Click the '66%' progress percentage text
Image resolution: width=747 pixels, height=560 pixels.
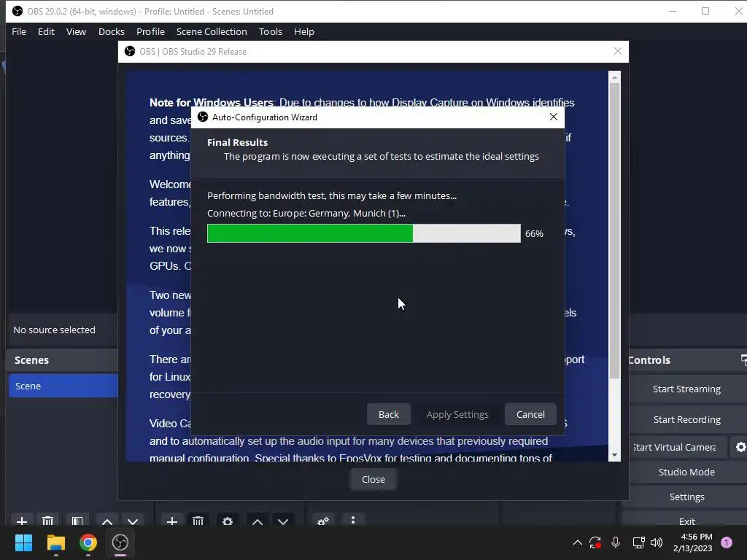[534, 234]
